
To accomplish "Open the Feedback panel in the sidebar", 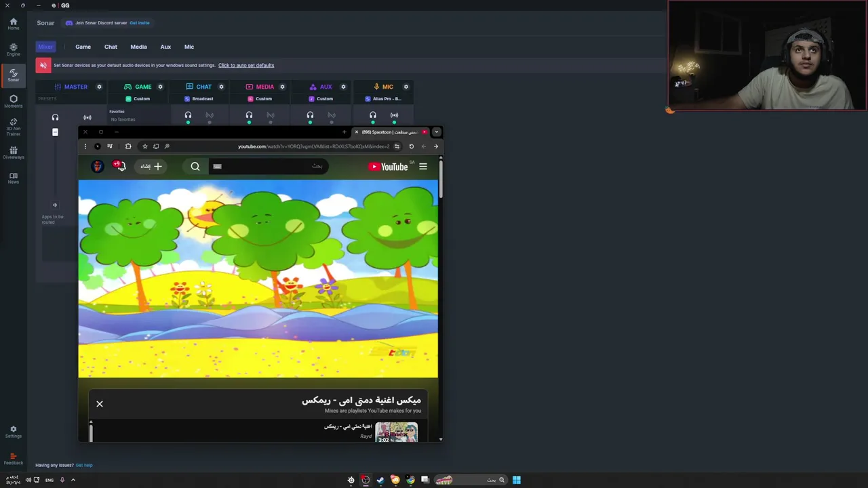I will click(13, 459).
